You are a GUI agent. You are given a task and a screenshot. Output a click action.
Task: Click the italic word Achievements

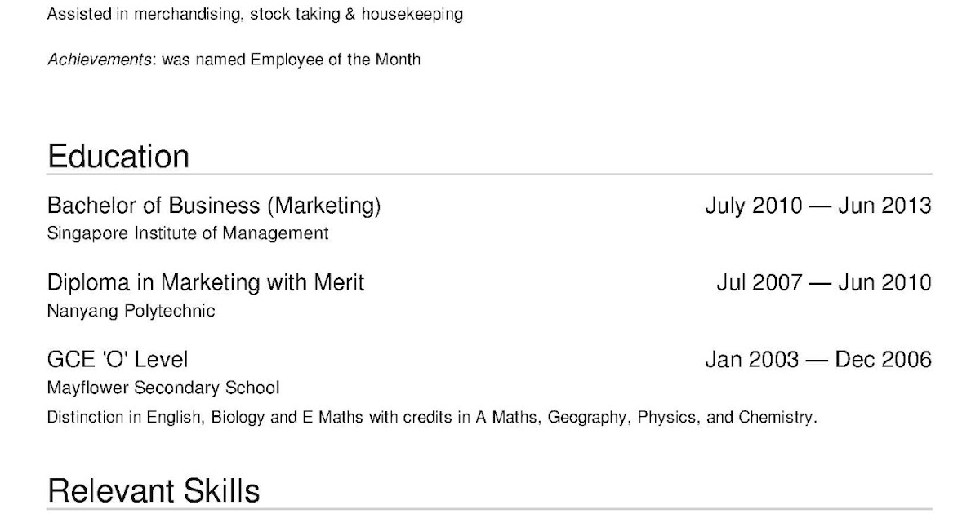(100, 60)
